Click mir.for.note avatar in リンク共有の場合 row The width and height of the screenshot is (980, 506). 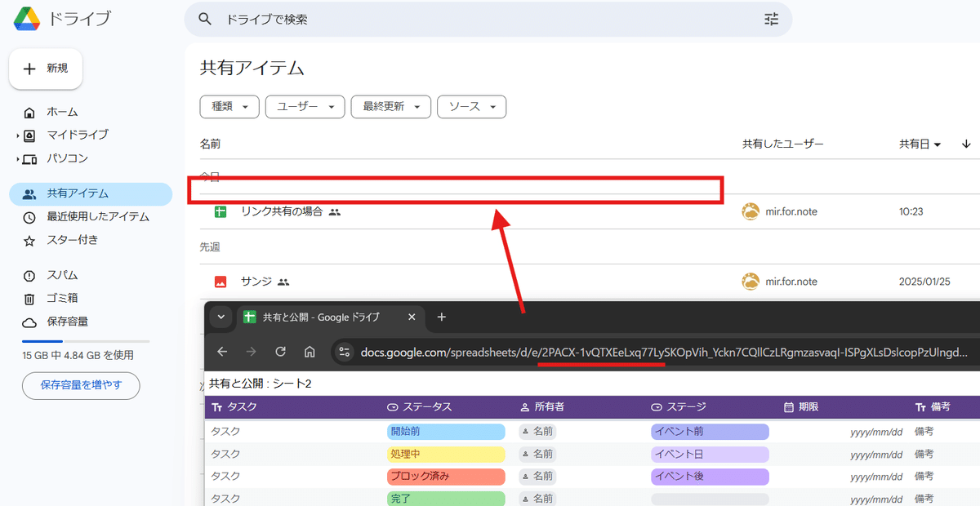[751, 211]
